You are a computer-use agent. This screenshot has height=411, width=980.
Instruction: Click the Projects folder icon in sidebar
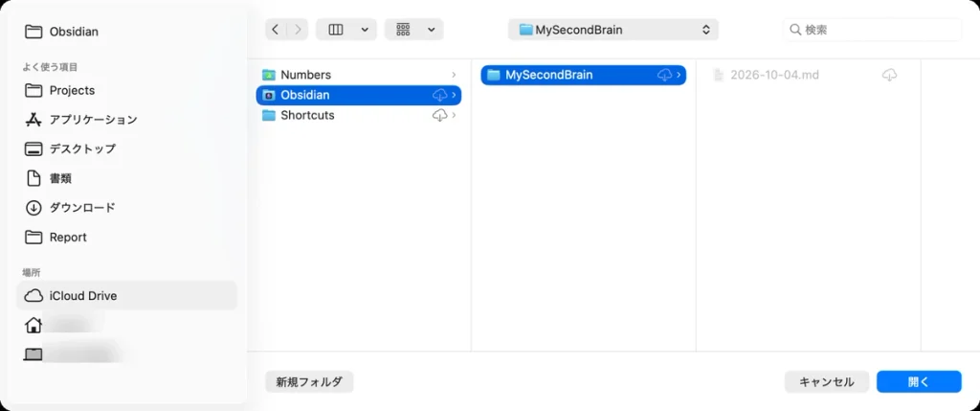point(33,91)
